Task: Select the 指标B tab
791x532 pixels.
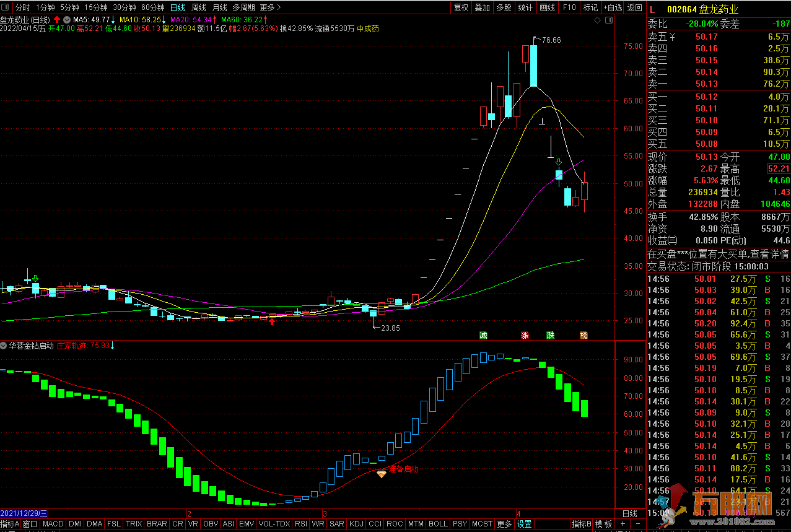Action: coord(581,524)
